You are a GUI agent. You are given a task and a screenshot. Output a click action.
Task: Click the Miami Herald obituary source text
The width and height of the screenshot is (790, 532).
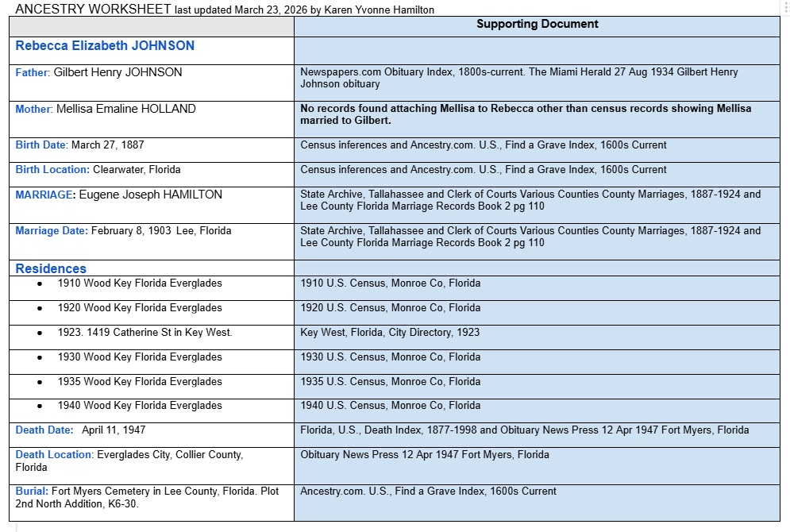coord(518,78)
